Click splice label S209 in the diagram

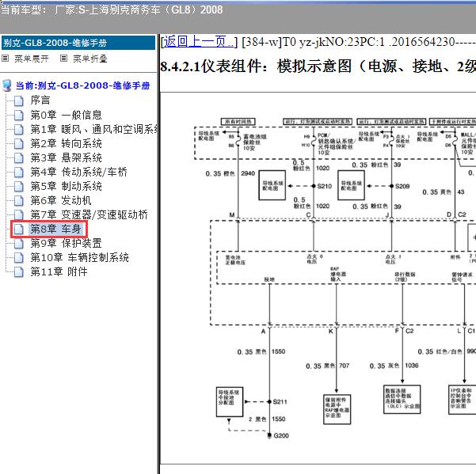coord(402,186)
